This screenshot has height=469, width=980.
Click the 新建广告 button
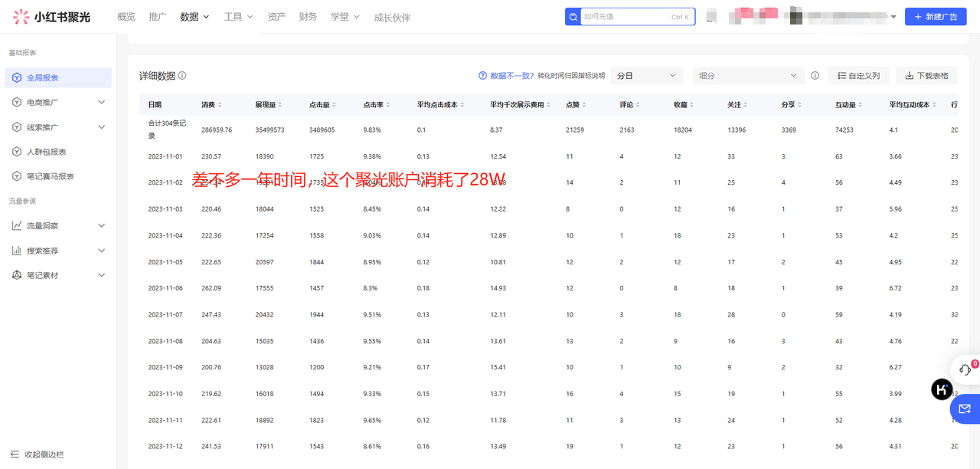coord(936,16)
